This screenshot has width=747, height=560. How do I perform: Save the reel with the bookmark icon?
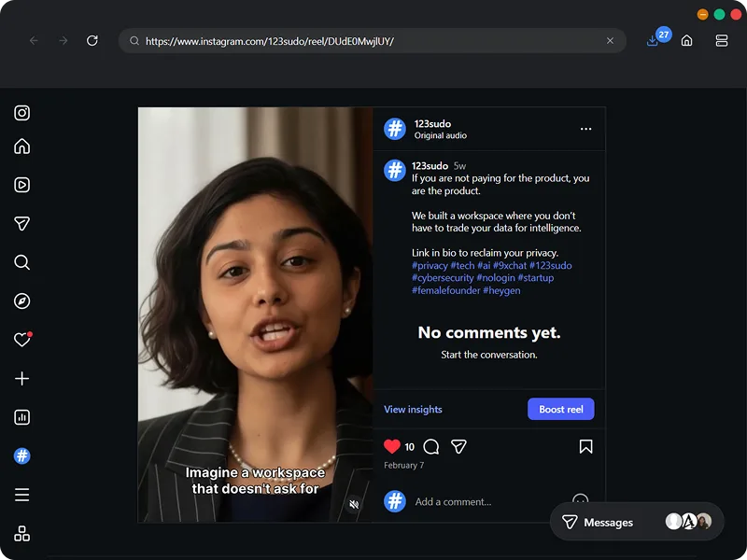(585, 447)
